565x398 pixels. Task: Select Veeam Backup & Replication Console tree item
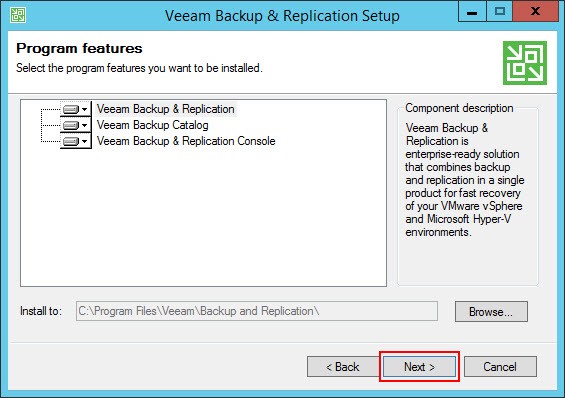pyautogui.click(x=186, y=141)
